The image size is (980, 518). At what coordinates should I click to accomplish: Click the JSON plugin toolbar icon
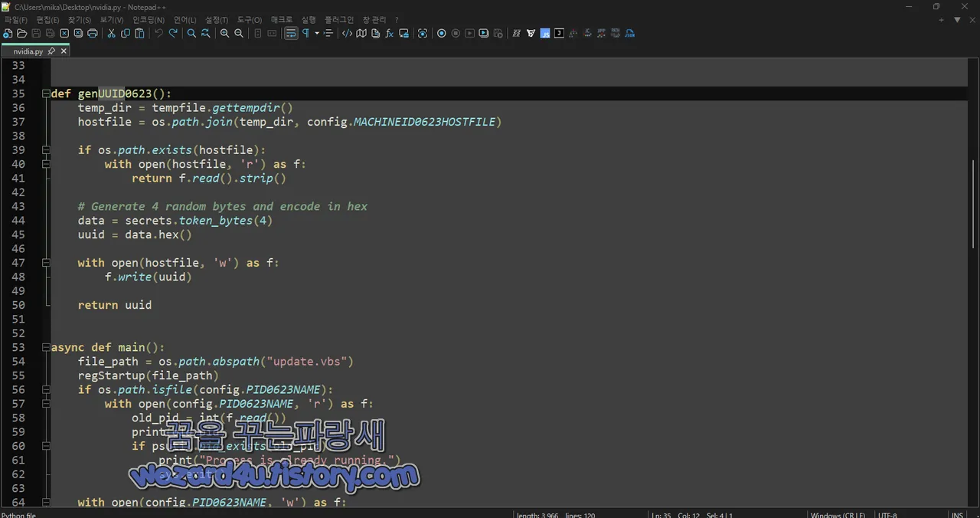(630, 34)
